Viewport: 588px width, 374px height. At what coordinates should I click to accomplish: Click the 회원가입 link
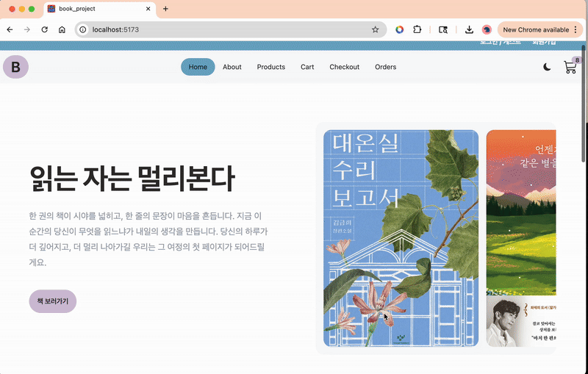(x=544, y=43)
